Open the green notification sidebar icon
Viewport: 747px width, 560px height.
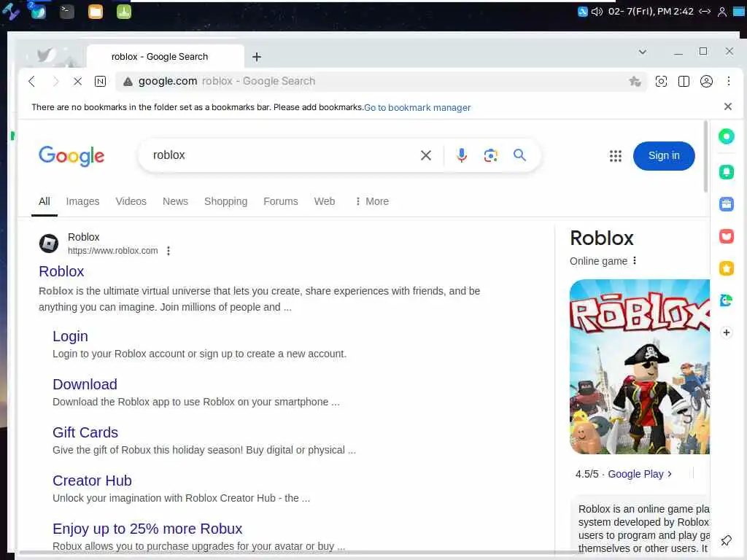[726, 172]
